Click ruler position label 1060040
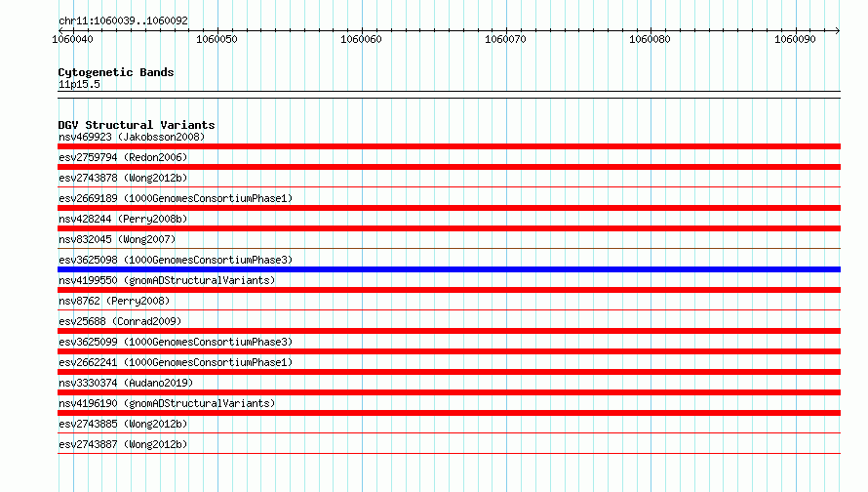Screen dimensions: 868x492 (72, 39)
